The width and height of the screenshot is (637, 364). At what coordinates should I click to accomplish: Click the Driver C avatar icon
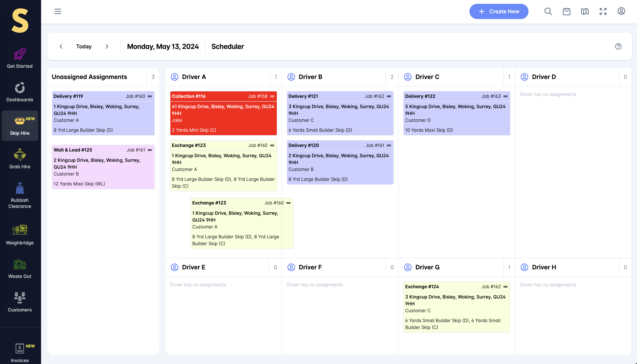point(407,77)
